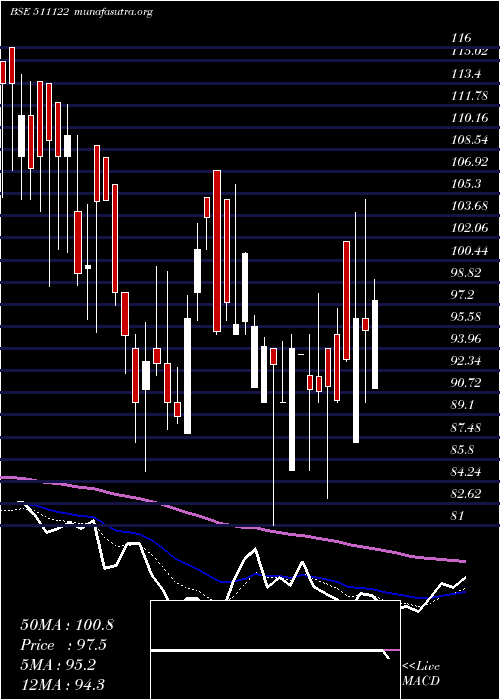This screenshot has width=500, height=700.
Task: Click the 85.8 price label
Action: [x=462, y=449]
